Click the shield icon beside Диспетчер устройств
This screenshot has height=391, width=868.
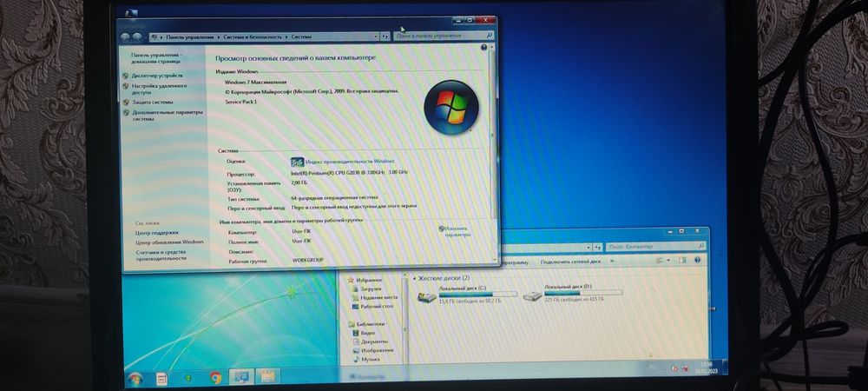pos(126,75)
